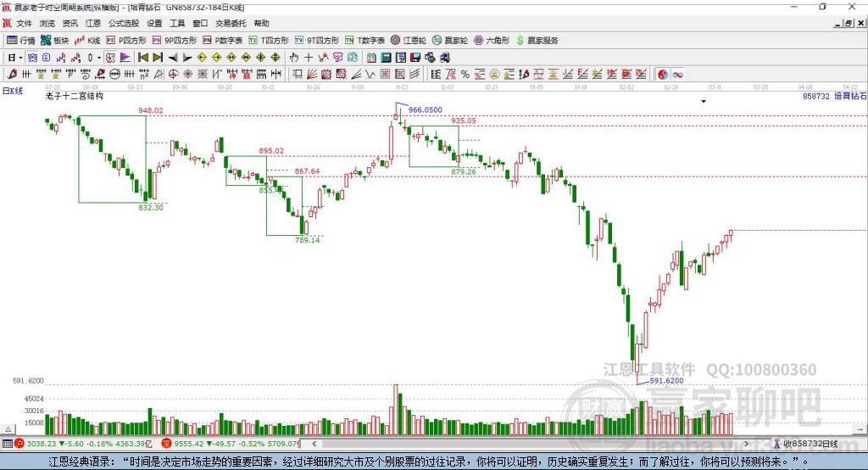Open the T数字表 table
The width and height of the screenshot is (868, 470).
[x=364, y=41]
